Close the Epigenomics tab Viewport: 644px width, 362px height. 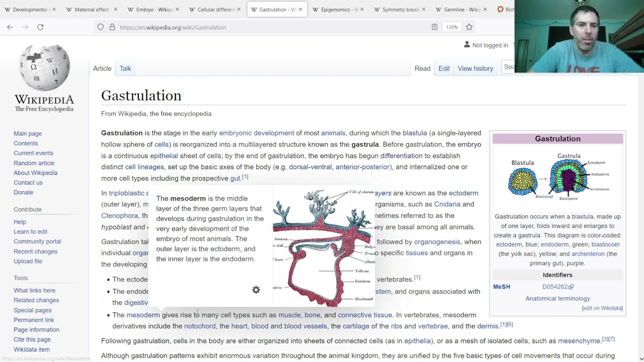pos(362,10)
